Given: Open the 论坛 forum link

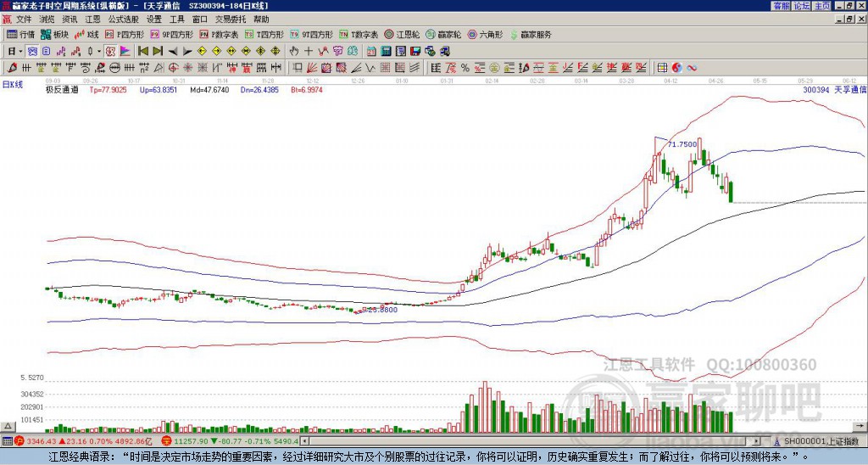Looking at the screenshot, I should click(802, 6).
